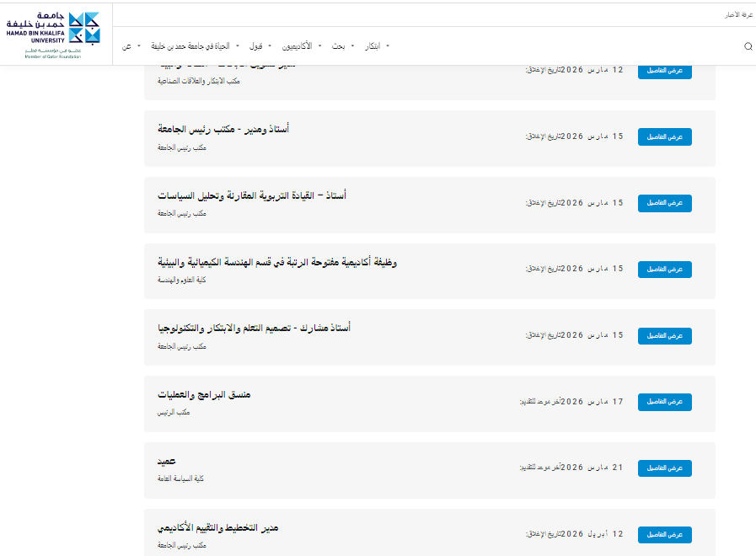Screen dimensions: 756x556
Task: Open the عميد job title
Action: tap(166, 461)
